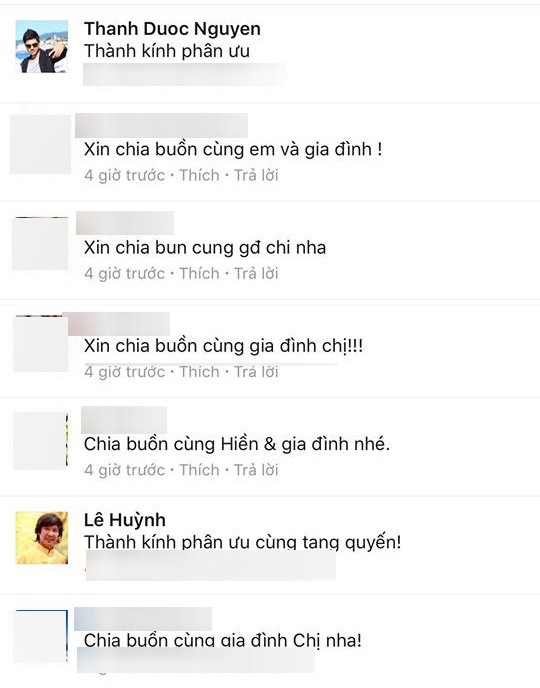This screenshot has width=540, height=688.
Task: Click timestamp of "Chia buồn cùng Hiền" comment
Action: click(125, 470)
